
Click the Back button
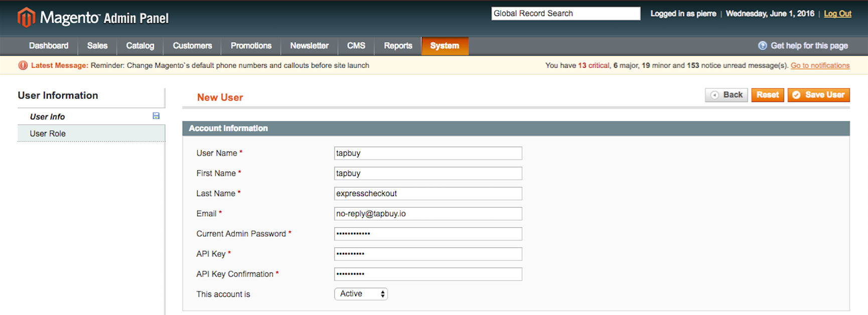[x=727, y=95]
